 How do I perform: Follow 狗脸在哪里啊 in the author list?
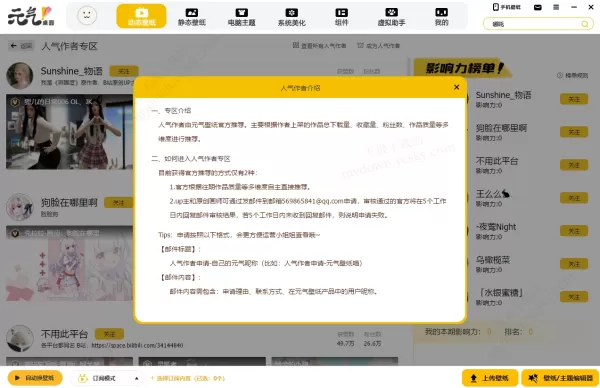tap(119, 203)
